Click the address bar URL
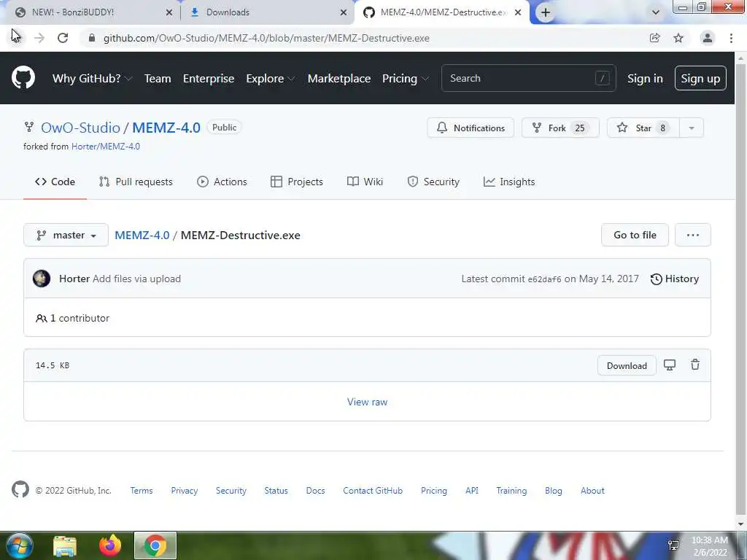 tap(267, 38)
